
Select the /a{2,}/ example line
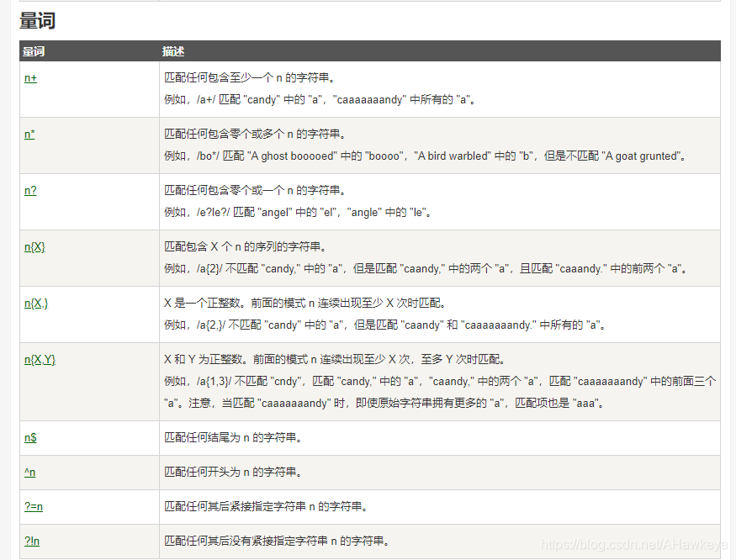(x=385, y=325)
